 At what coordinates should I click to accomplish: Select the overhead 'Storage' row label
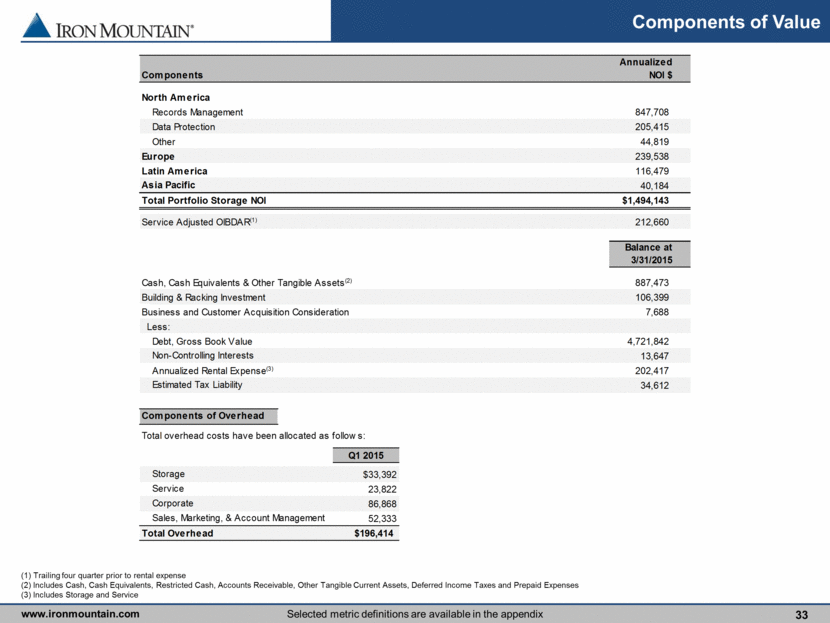pos(168,474)
